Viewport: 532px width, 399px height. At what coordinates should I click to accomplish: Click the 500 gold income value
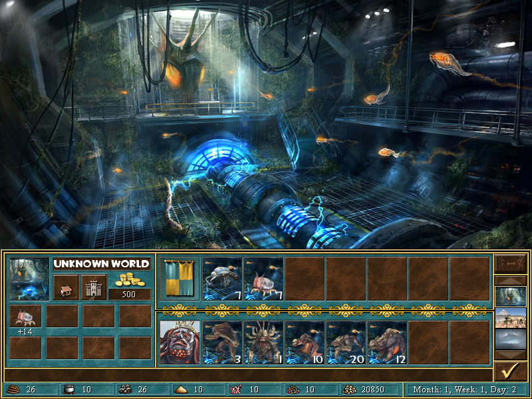click(129, 294)
